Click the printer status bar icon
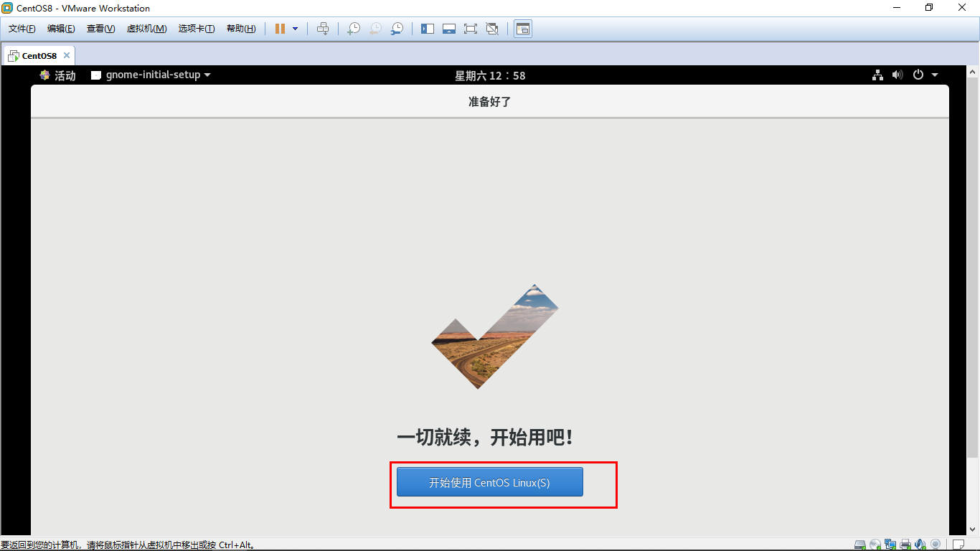 pos(905,545)
